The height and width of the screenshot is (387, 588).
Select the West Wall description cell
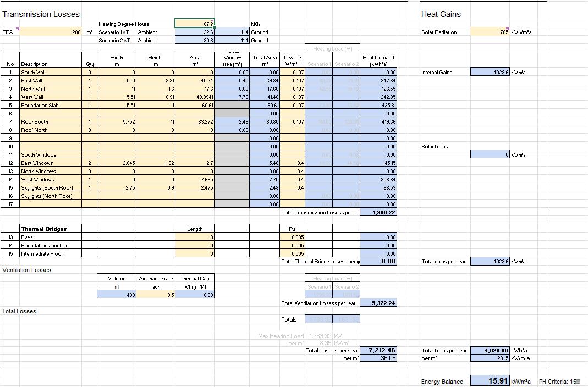pos(51,97)
